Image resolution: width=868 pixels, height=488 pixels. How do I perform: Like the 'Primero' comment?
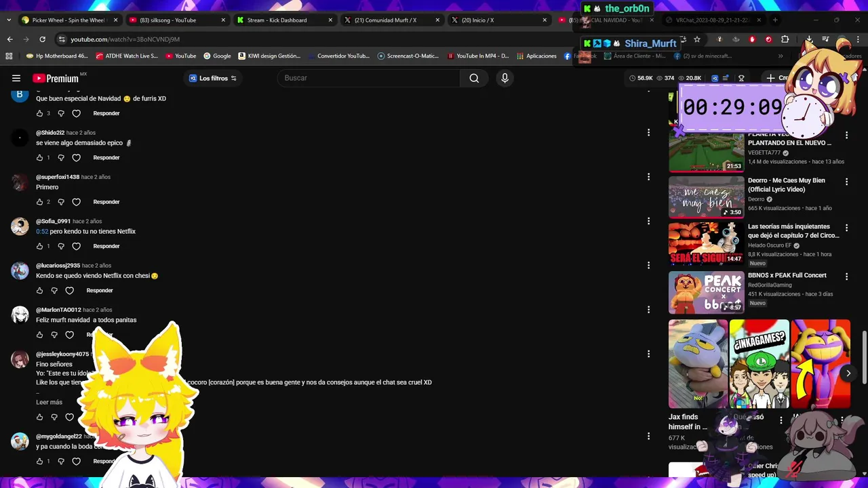[39, 202]
